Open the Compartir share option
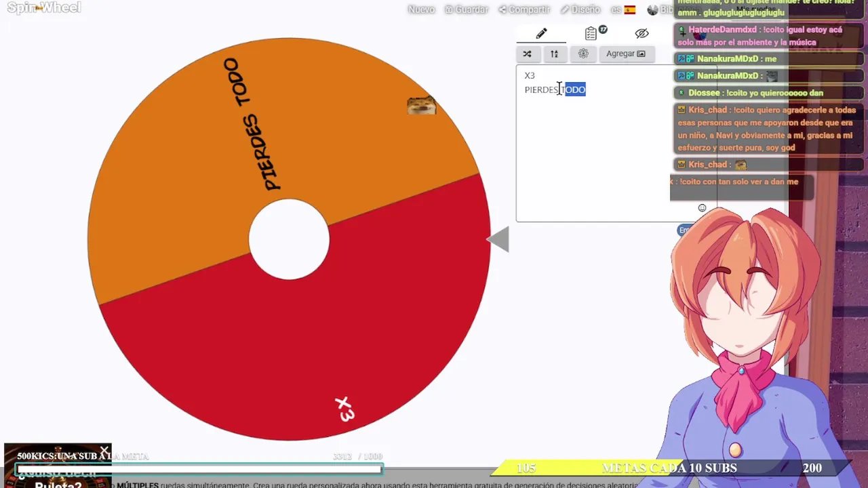The height and width of the screenshot is (488, 868). (x=524, y=9)
